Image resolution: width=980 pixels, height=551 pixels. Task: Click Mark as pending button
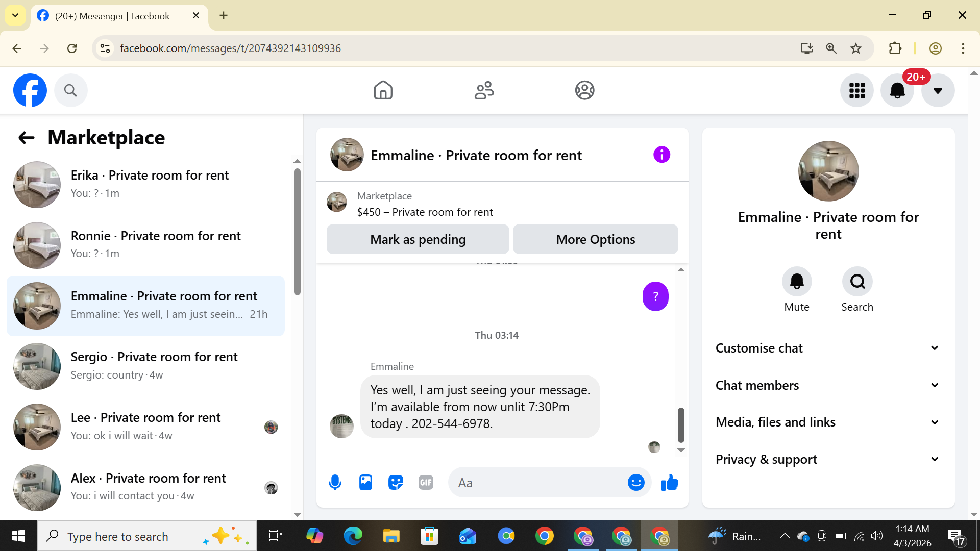tap(418, 239)
